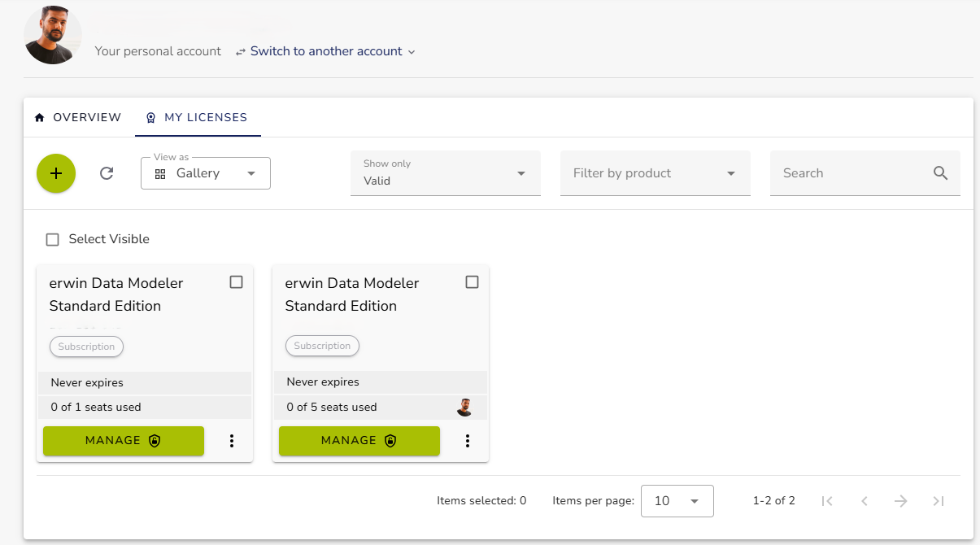Click the Subscription tag on the 5-seat card
980x545 pixels.
322,346
